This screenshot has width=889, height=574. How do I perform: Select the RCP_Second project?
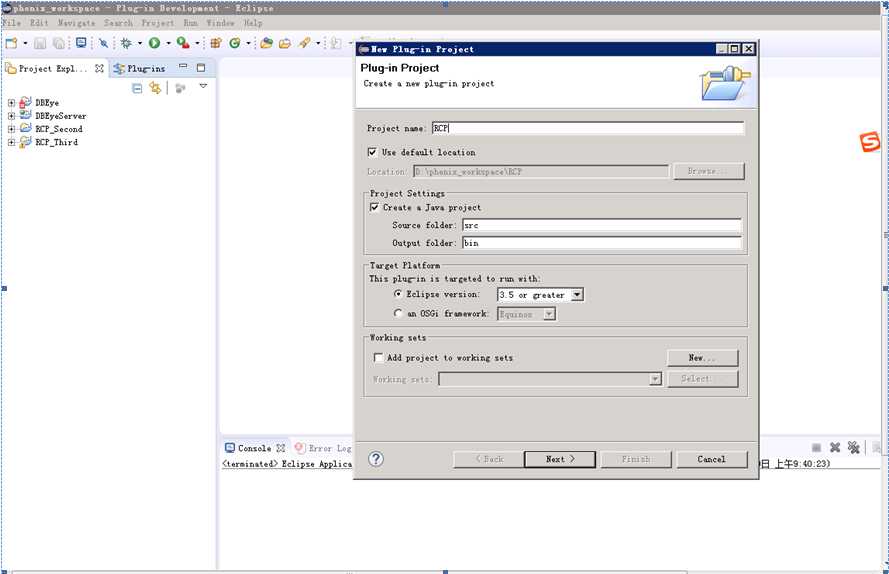[x=58, y=129]
